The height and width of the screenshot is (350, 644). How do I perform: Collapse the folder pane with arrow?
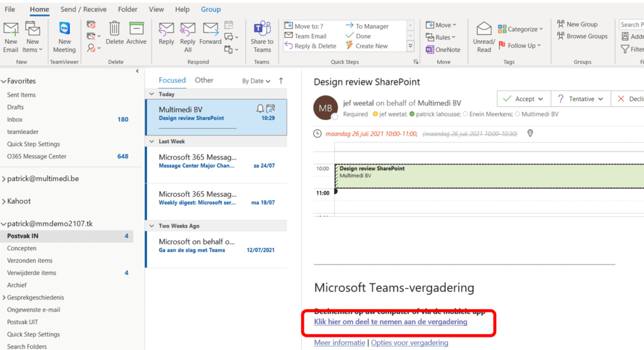pyautogui.click(x=137, y=71)
